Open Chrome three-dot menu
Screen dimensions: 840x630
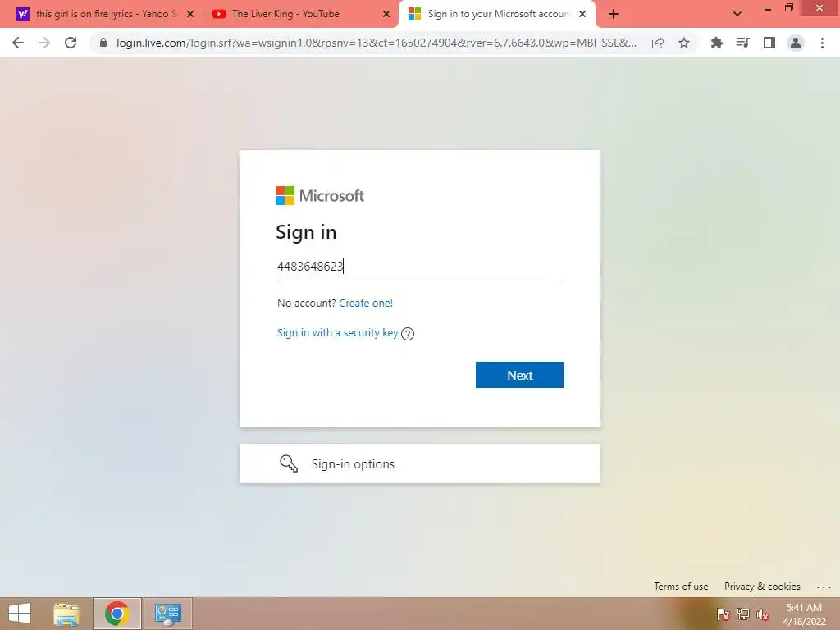click(822, 43)
